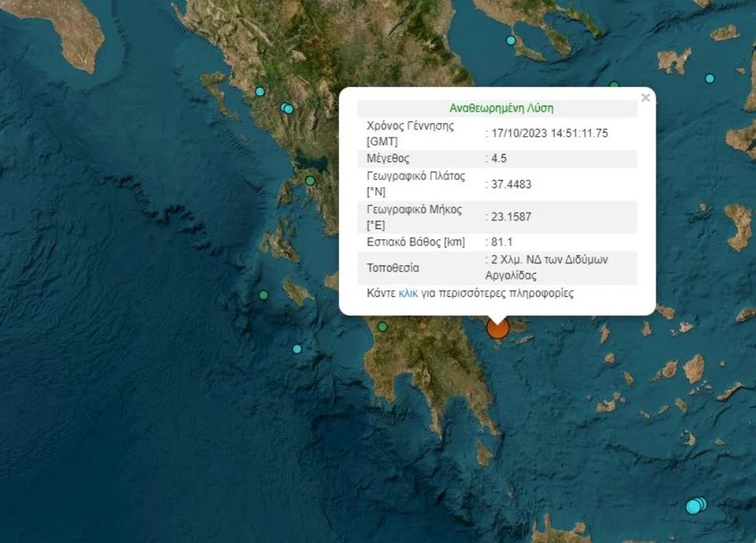
Task: Click the Μέγεθος label
Action: (x=388, y=159)
